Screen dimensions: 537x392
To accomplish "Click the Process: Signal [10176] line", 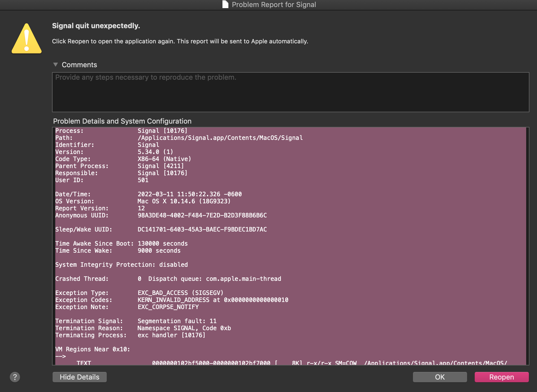I will [121, 131].
